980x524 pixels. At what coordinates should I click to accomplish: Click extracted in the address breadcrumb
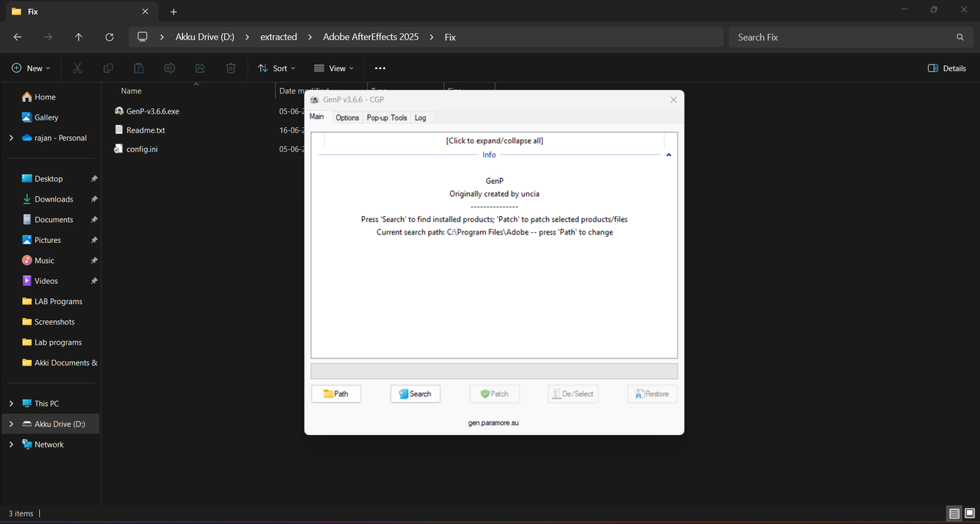[279, 37]
